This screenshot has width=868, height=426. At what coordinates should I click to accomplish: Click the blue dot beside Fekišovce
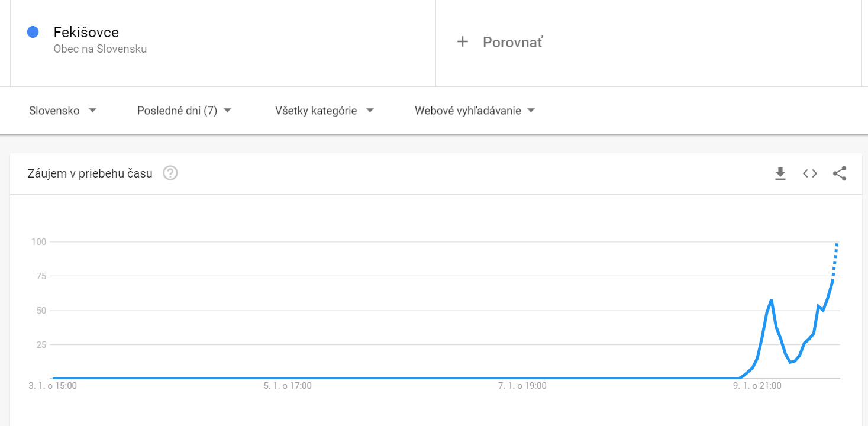pyautogui.click(x=33, y=33)
